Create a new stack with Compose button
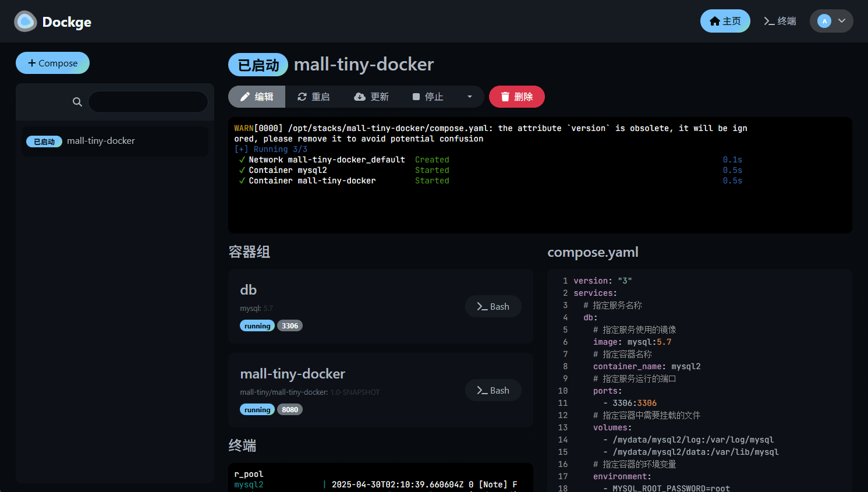Viewport: 868px width, 492px height. [52, 63]
